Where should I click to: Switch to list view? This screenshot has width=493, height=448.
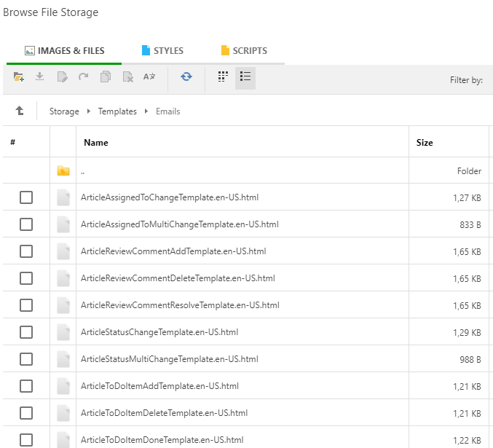point(245,76)
